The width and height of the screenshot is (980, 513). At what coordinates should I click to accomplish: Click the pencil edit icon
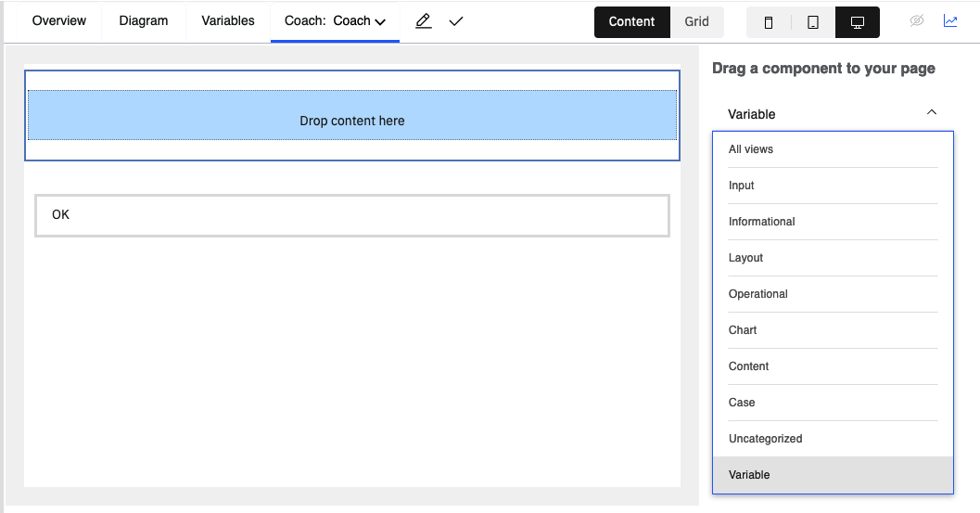tap(423, 21)
